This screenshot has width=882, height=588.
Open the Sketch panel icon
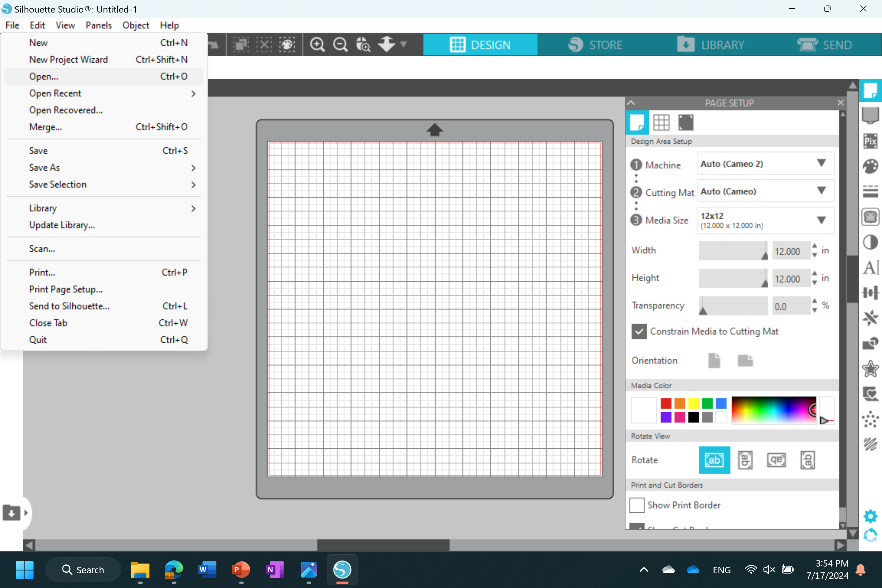tap(870, 444)
